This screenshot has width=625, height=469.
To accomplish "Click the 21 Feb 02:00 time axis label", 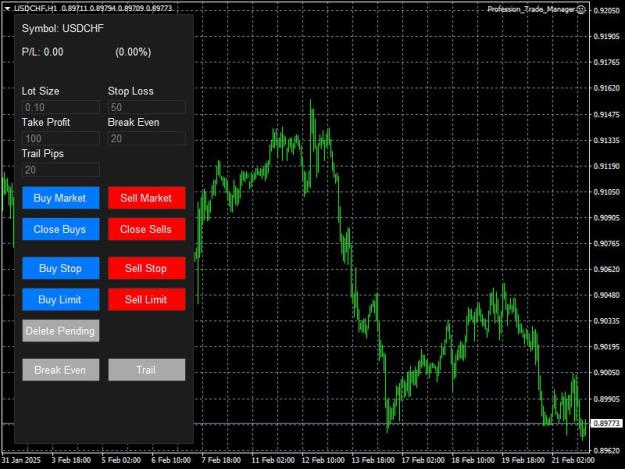I will (573, 460).
